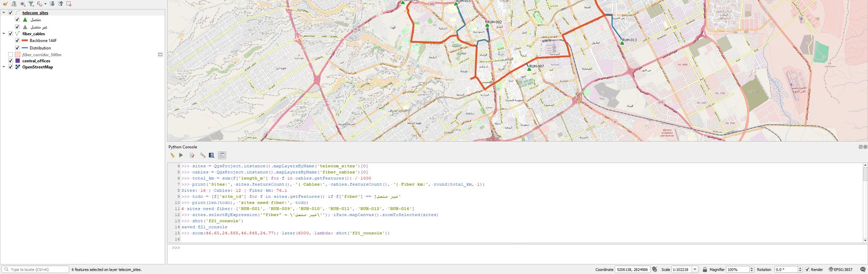The image size is (868, 274).
Task: Click the Rotation spin arrows
Action: (800, 270)
